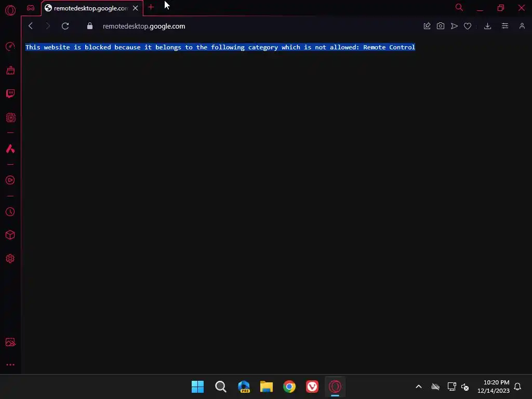The height and width of the screenshot is (399, 532).
Task: Click the edit page toolbar icon
Action: pos(427,26)
